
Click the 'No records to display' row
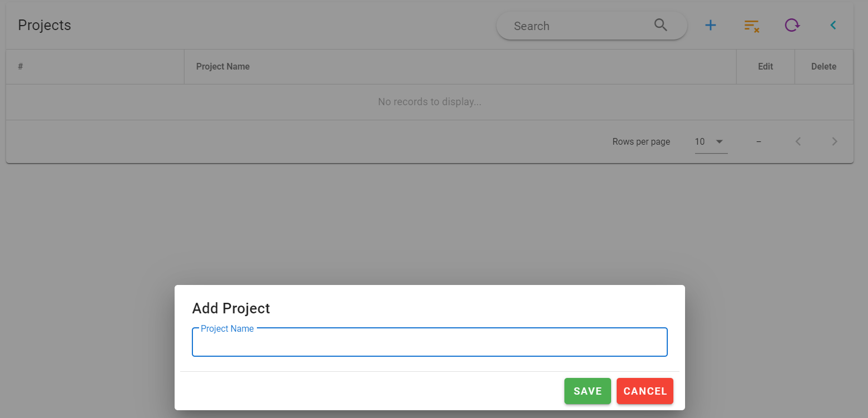[x=429, y=102]
